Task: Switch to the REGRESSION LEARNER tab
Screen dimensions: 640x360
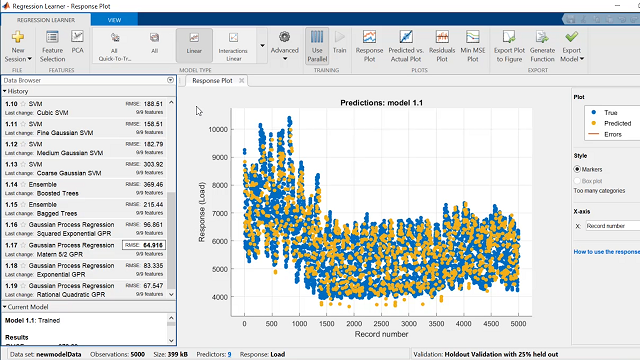Action: click(x=46, y=20)
